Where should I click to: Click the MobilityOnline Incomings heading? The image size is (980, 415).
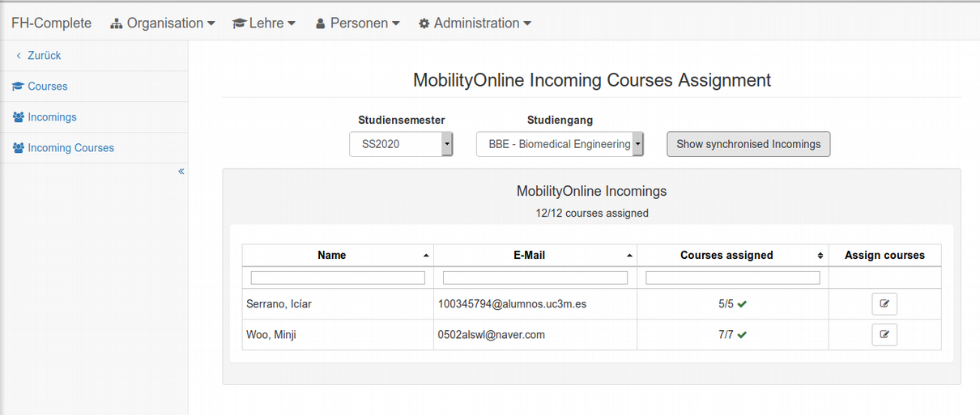point(592,192)
